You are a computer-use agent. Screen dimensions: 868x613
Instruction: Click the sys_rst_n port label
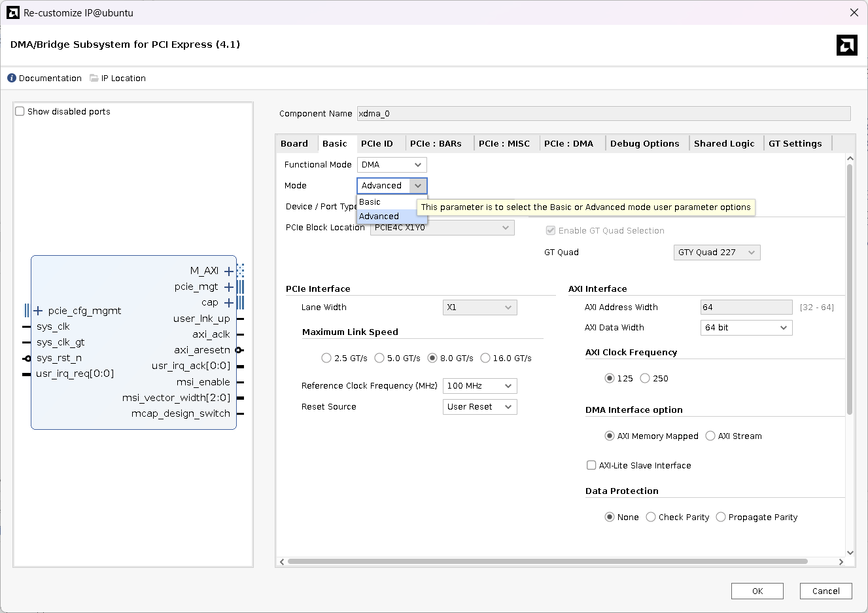coord(59,358)
